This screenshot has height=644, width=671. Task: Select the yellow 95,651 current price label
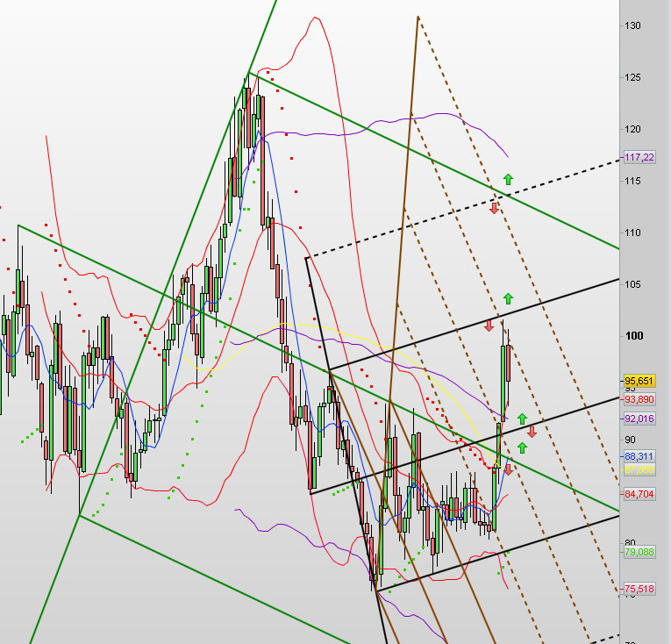click(x=639, y=381)
